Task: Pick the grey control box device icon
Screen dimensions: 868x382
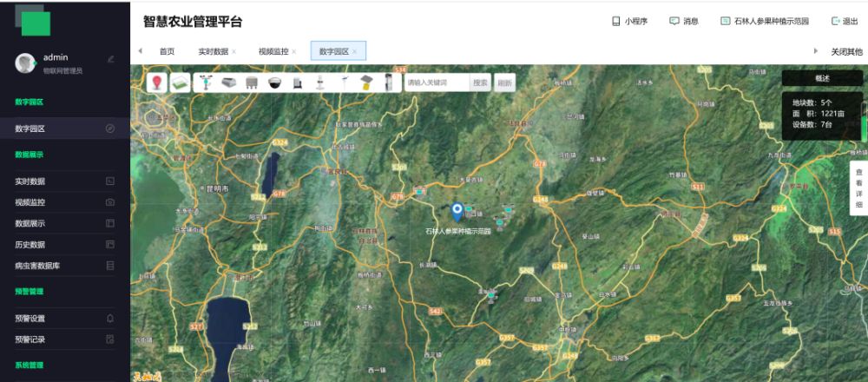Action: pos(252,82)
